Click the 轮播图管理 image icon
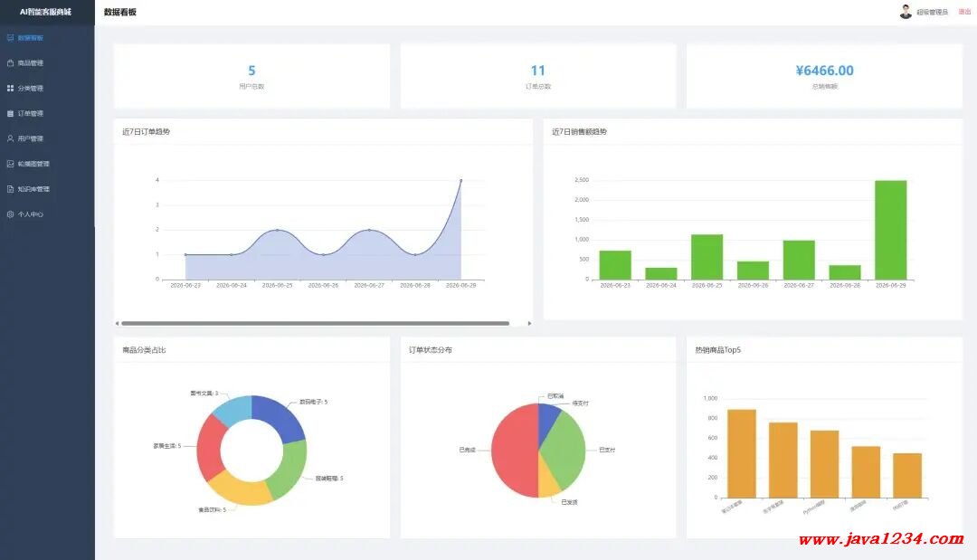Viewport: 977px width, 560px height. pos(10,164)
